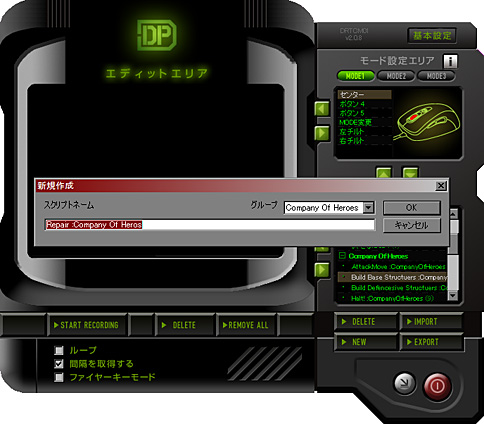
Task: Uncheck the 間隔を取得する checkbox
Action: (x=59, y=364)
